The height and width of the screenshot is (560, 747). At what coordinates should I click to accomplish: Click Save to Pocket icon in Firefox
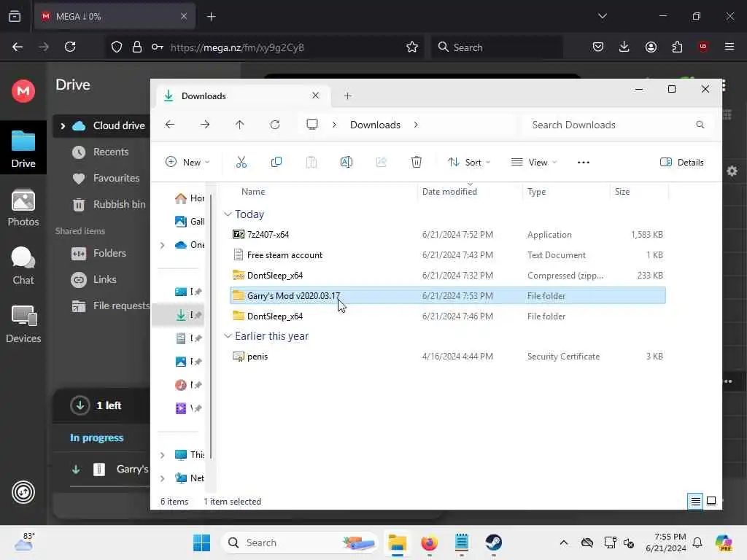click(x=598, y=47)
